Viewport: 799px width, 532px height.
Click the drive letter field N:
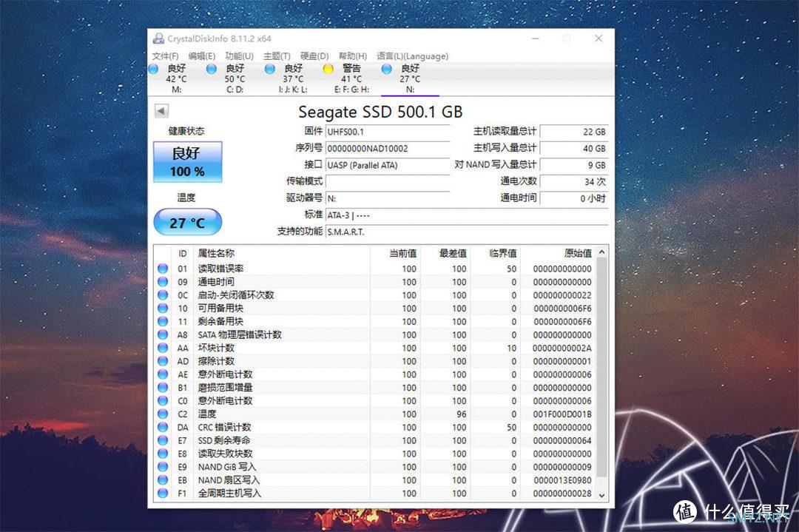point(387,198)
